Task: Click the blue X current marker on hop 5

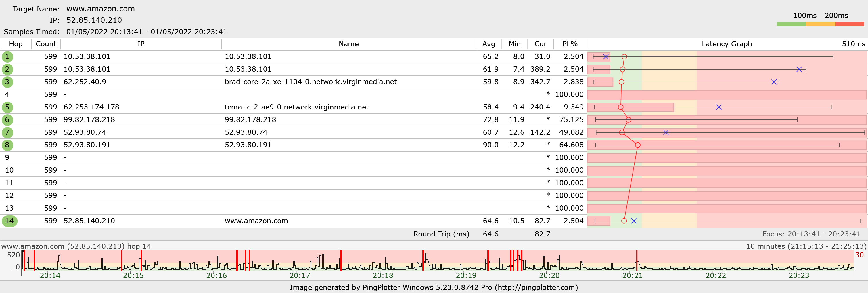Action: coord(719,107)
